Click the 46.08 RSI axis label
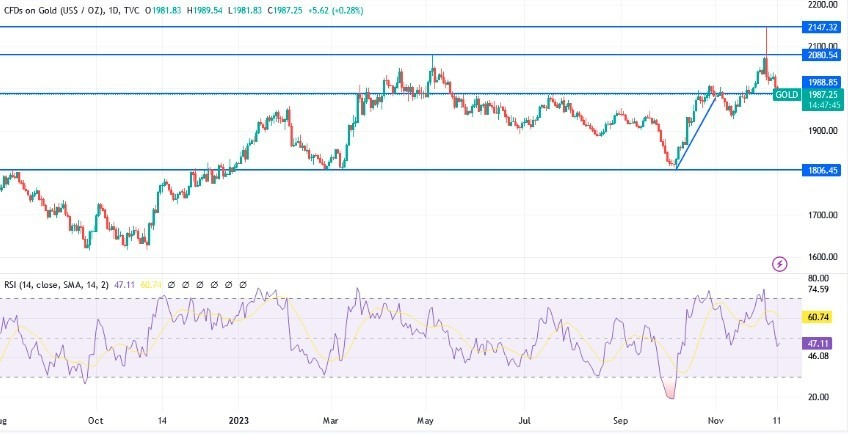Screen dimensions: 848x434 (817, 356)
